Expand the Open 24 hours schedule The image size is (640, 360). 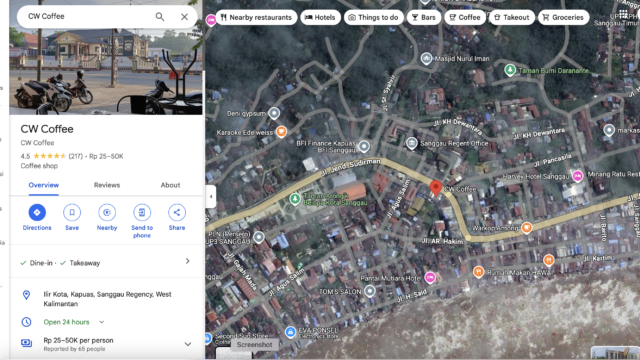102,322
